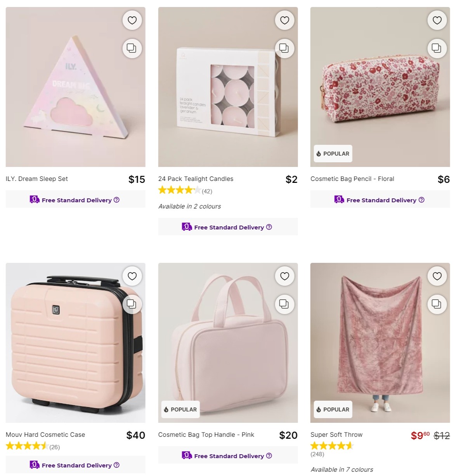
Task: Heart the Cosmetic Bag Top Handle - Pink
Action: pos(284,276)
